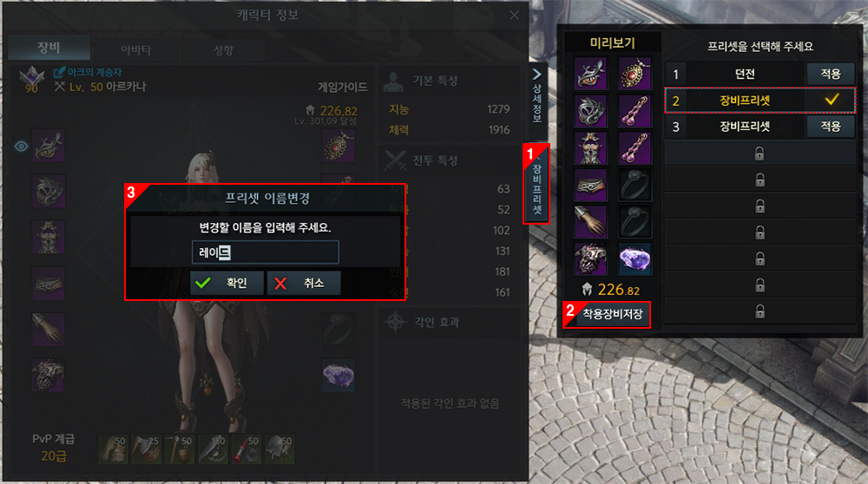
Task: Save equipped gear with 착용장비저장
Action: pyautogui.click(x=612, y=314)
